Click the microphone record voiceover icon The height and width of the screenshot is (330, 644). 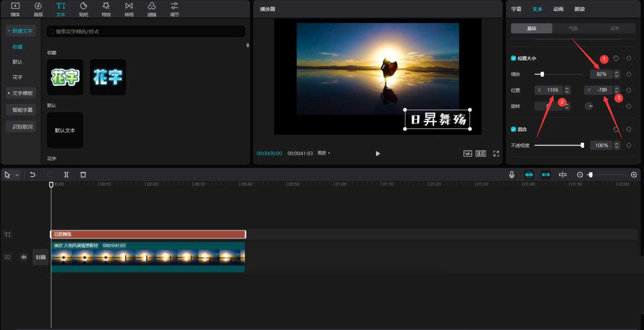pyautogui.click(x=512, y=175)
